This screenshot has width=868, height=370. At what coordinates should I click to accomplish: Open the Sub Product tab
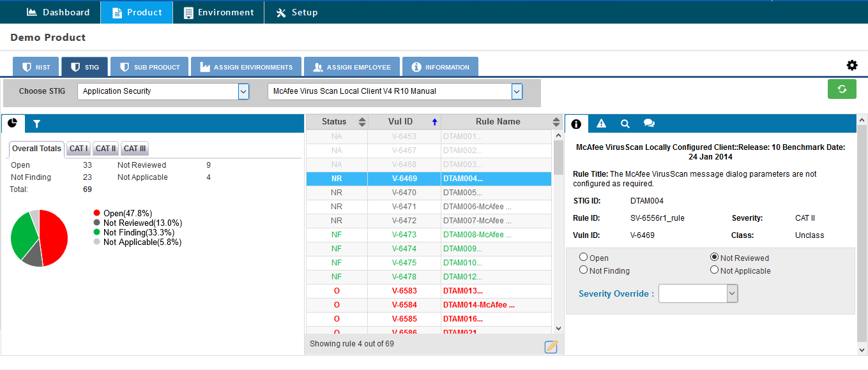149,67
